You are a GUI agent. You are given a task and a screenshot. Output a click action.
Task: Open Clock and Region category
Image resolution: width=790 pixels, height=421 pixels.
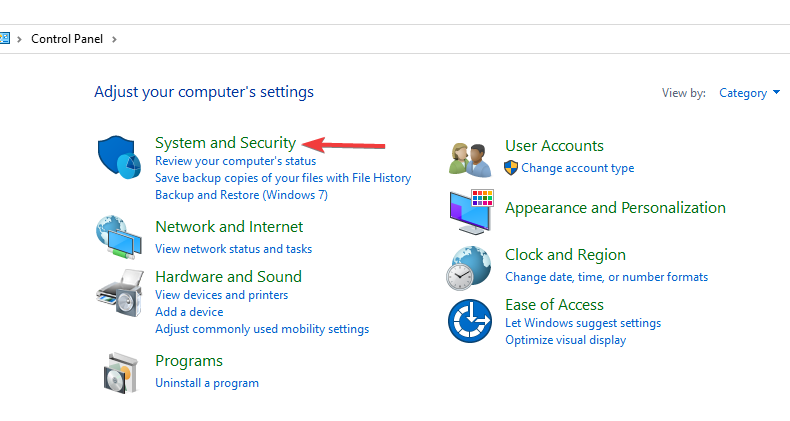[565, 255]
